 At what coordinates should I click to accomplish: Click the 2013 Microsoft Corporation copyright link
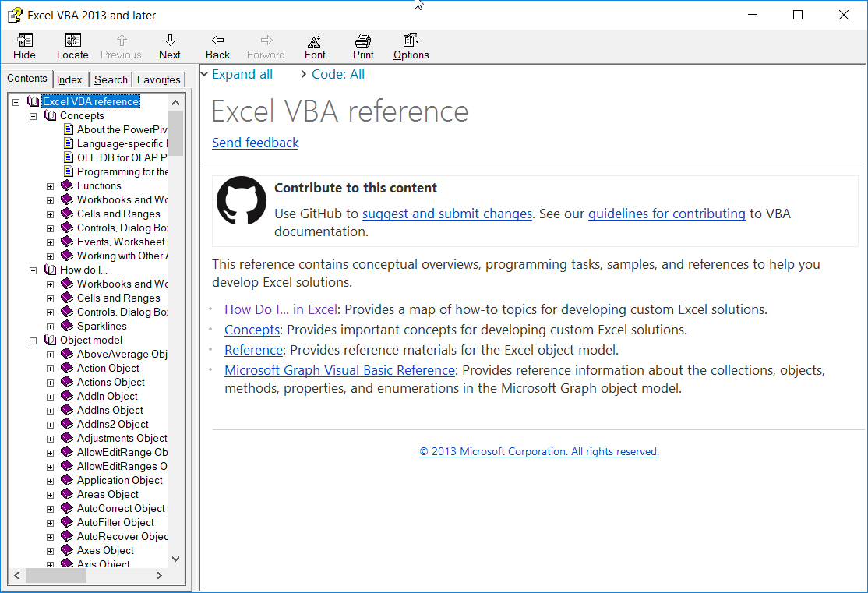point(539,451)
